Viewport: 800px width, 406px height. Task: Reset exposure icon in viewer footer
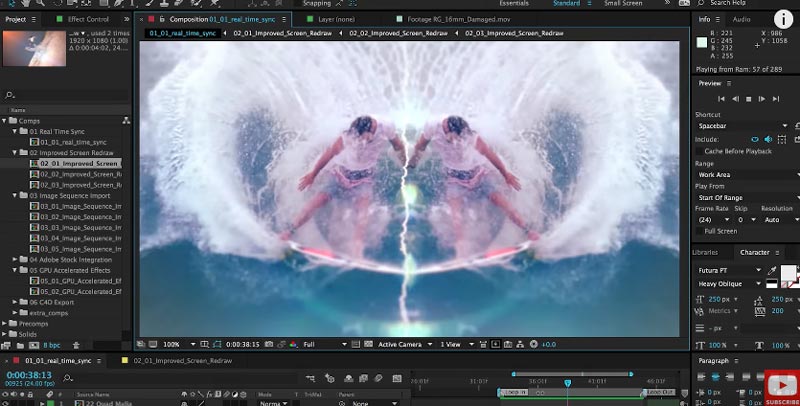[x=534, y=345]
